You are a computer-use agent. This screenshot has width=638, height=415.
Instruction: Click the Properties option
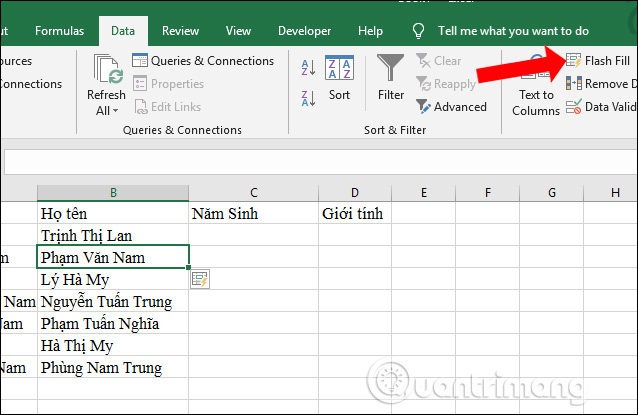[168, 84]
